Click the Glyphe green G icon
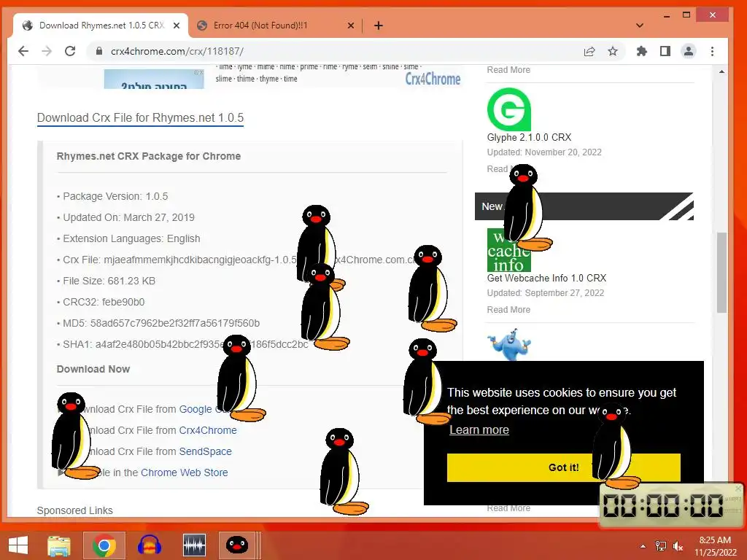Image resolution: width=747 pixels, height=560 pixels. point(508,109)
